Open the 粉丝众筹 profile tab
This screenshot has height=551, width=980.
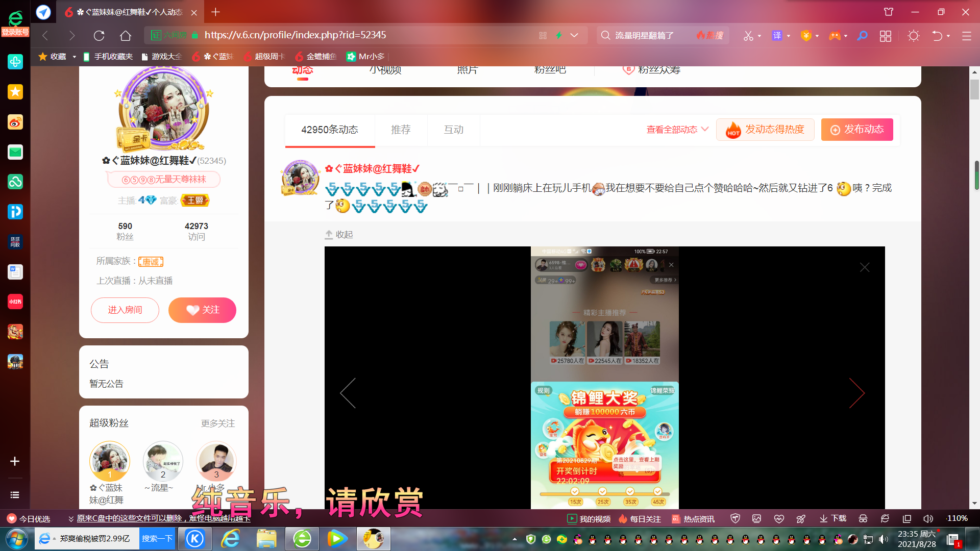pos(651,70)
